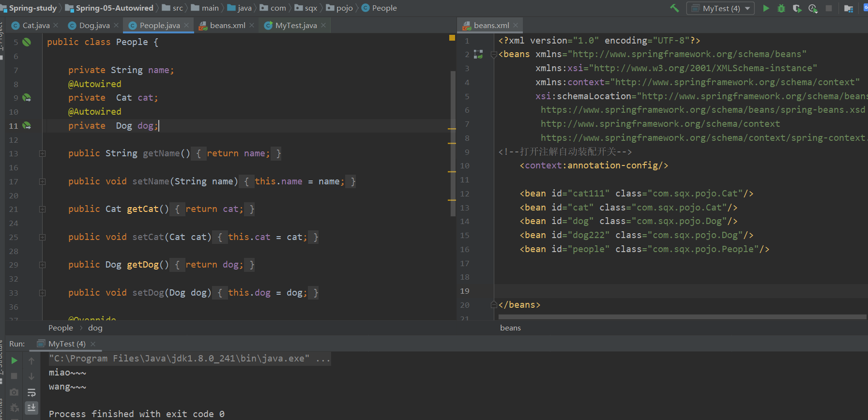868x420 pixels.
Task: Expand the folded setDog method
Action: pos(42,293)
